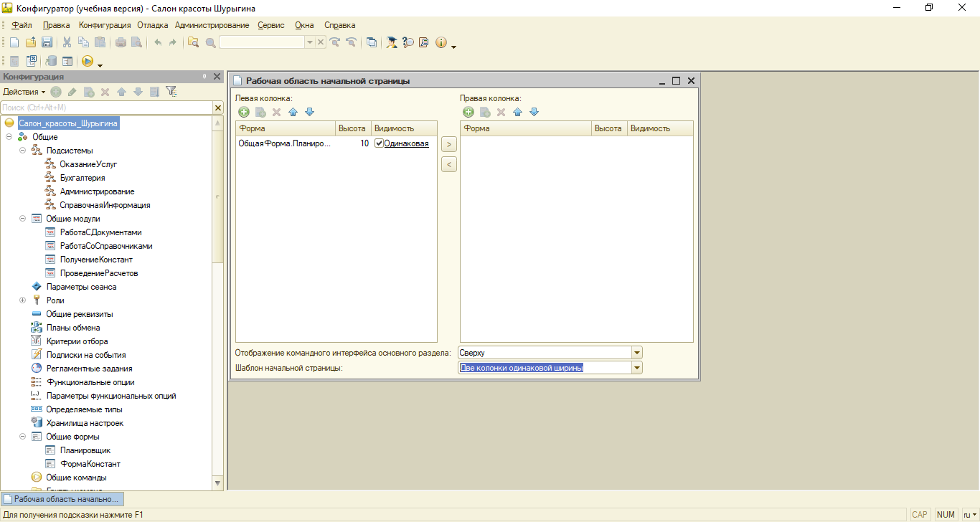Move the item up in the Правая колонка
Screen dimensions: 980x522
[x=517, y=112]
